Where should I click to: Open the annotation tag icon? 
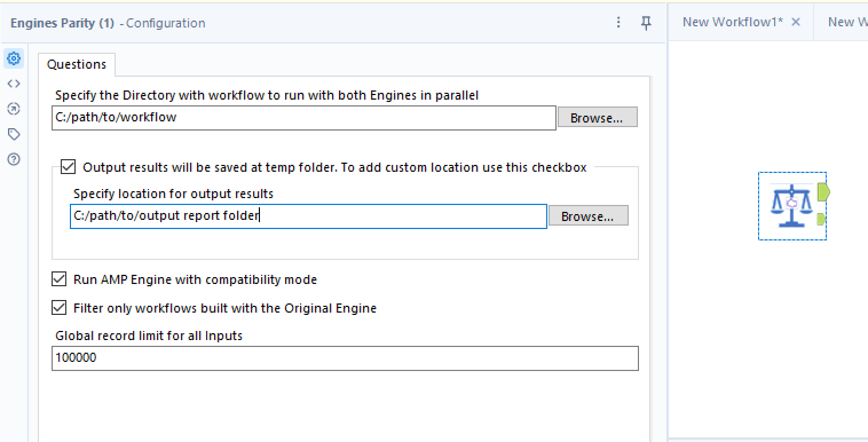[x=14, y=134]
